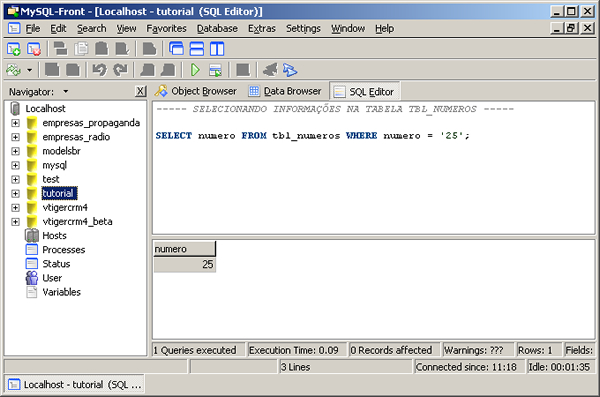Click the User icon in the Navigator
The width and height of the screenshot is (600, 397).
pos(32,278)
